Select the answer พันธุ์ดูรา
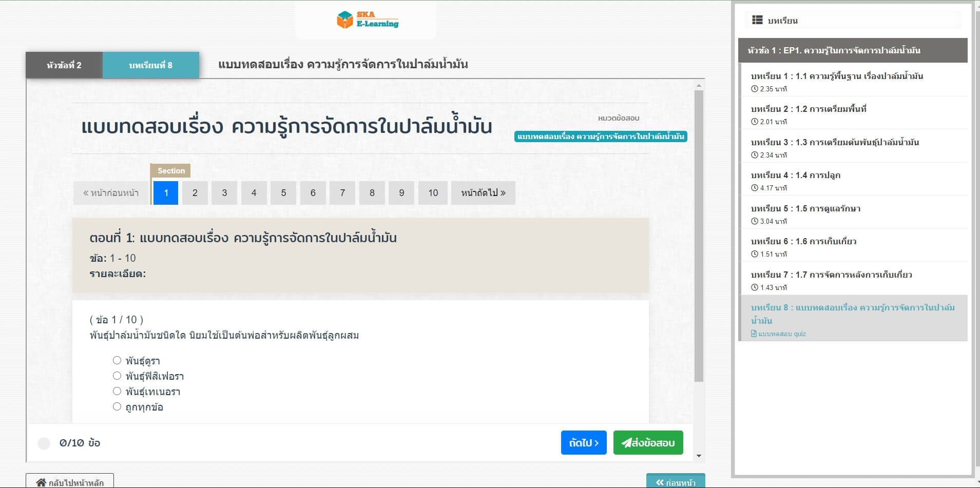The height and width of the screenshot is (488, 980). [x=117, y=360]
